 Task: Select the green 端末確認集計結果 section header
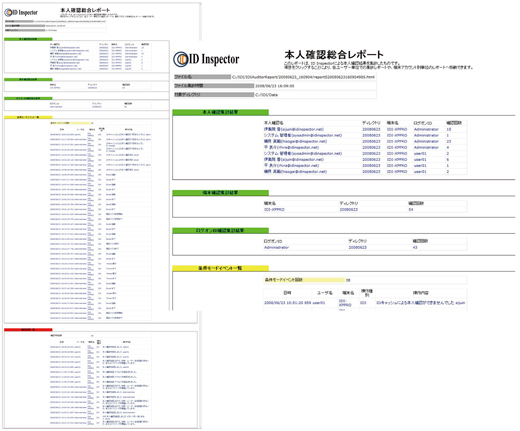220,193
